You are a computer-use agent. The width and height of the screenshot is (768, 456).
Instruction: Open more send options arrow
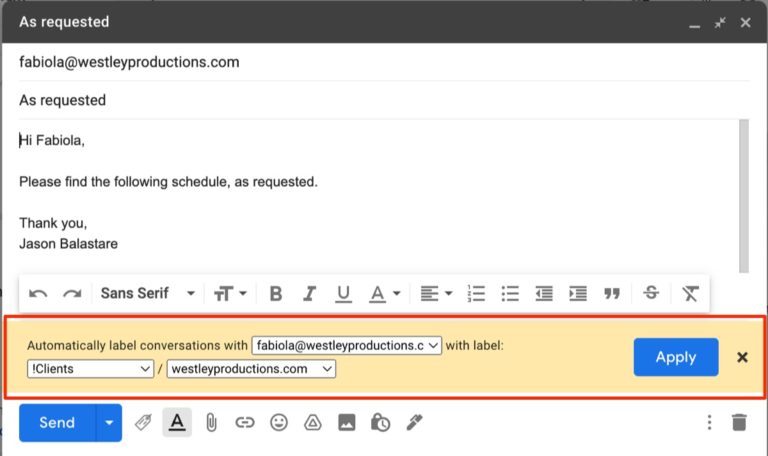coord(109,423)
